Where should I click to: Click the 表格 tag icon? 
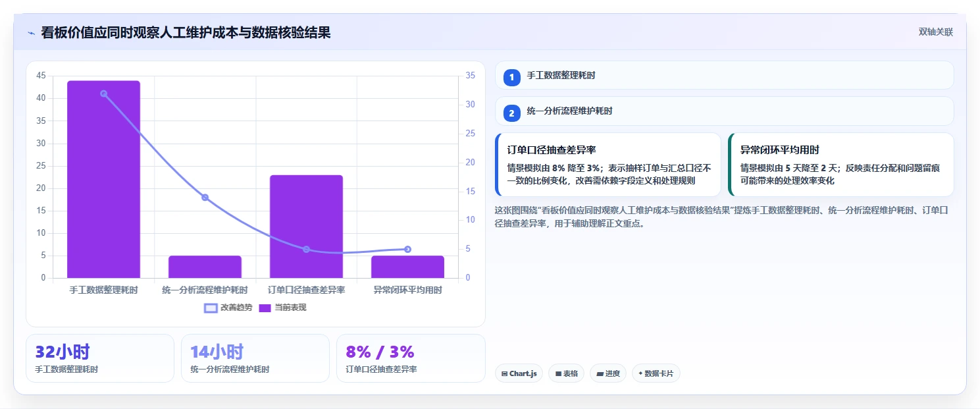558,373
